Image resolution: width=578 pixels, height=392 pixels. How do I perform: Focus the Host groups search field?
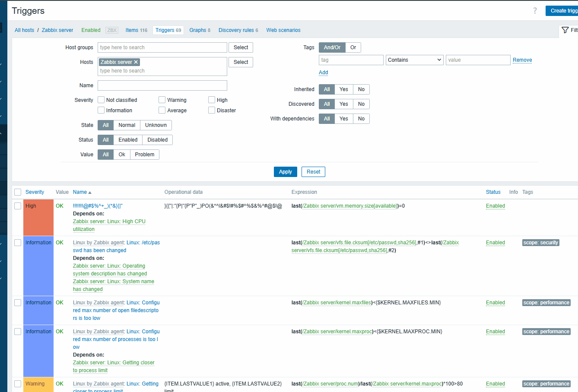tap(162, 47)
